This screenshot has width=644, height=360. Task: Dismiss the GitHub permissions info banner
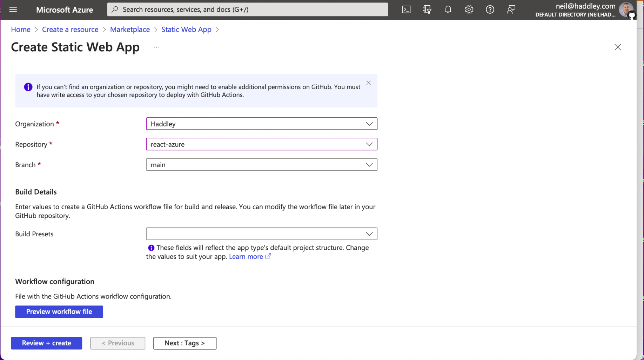point(368,83)
